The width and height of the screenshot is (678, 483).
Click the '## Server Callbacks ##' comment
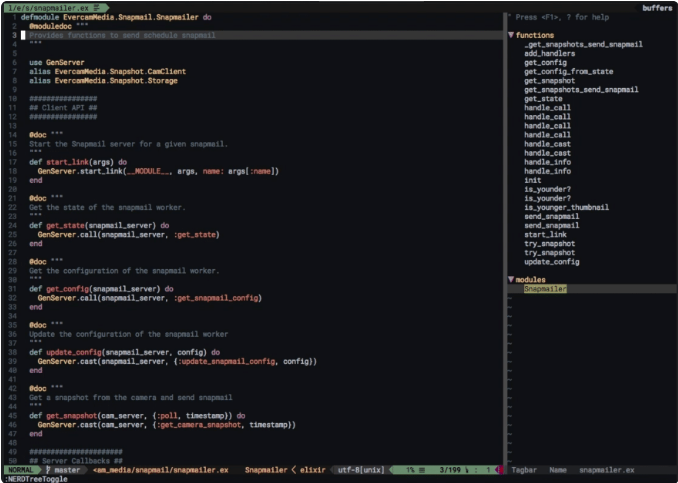coord(76,461)
